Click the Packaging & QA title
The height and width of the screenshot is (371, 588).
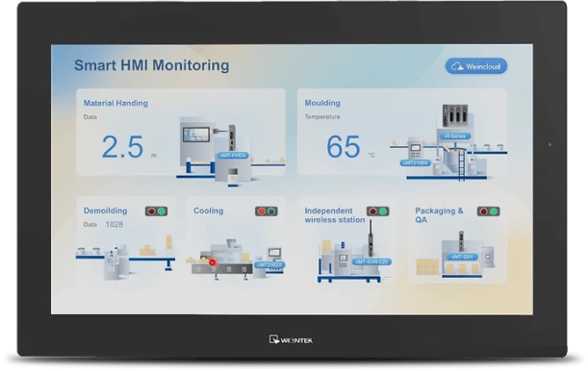tap(439, 215)
